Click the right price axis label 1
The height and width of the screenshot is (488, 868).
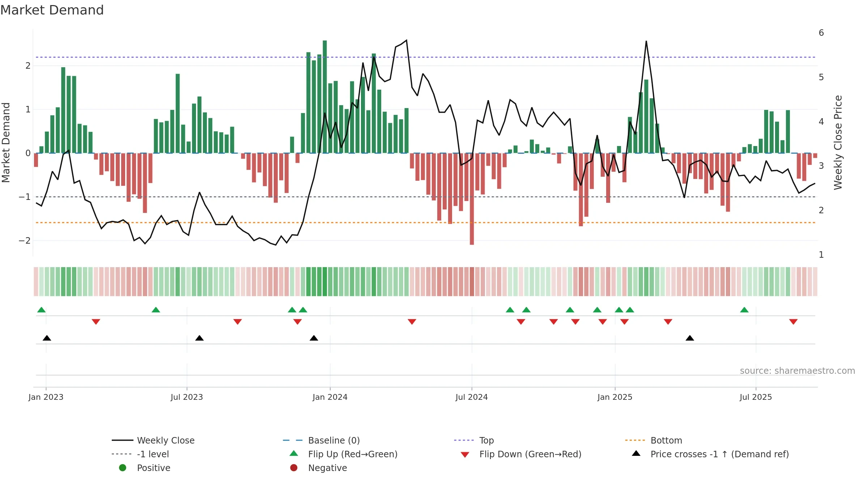pos(821,255)
